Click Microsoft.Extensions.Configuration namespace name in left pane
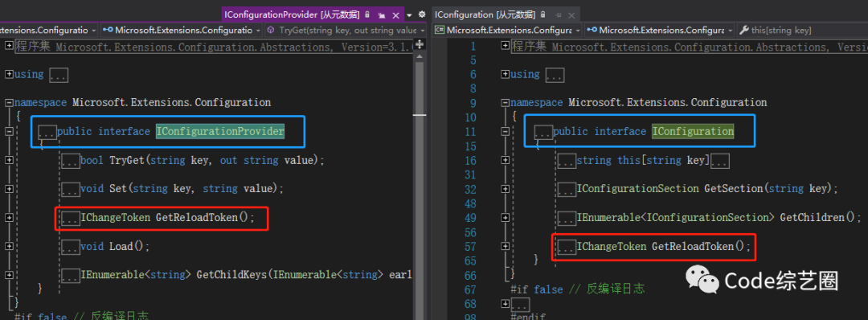The height and width of the screenshot is (320, 868). point(172,102)
